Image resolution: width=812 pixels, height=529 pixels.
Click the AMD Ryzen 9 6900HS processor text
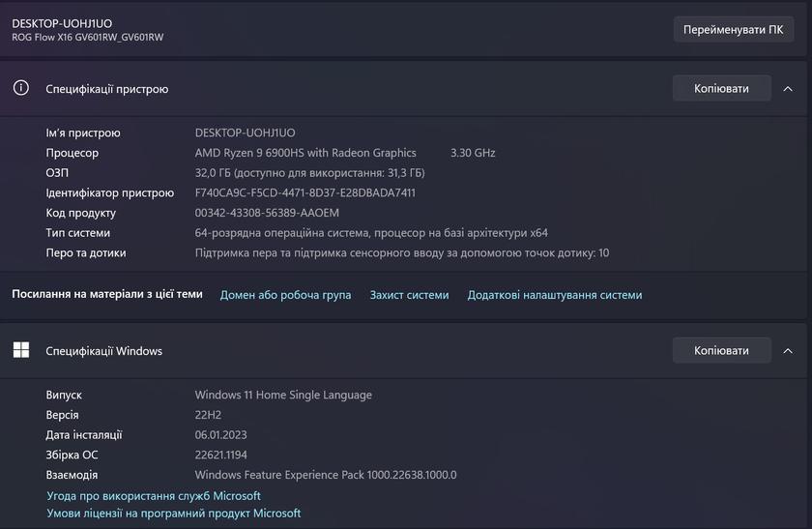[x=305, y=153]
